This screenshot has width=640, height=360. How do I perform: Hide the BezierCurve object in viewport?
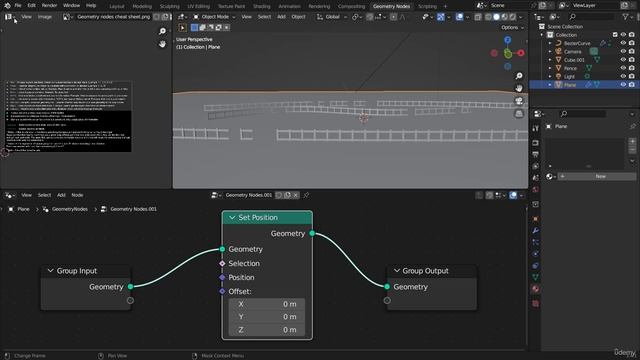[x=623, y=43]
